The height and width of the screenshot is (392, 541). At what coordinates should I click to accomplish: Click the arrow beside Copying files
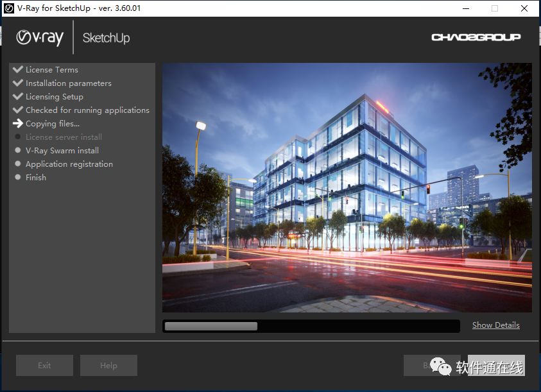tap(18, 123)
